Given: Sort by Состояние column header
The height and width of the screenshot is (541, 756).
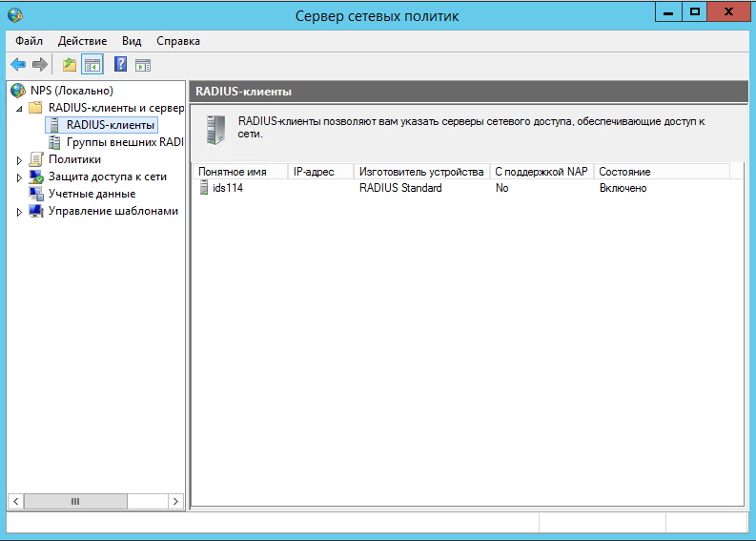Looking at the screenshot, I should [658, 172].
